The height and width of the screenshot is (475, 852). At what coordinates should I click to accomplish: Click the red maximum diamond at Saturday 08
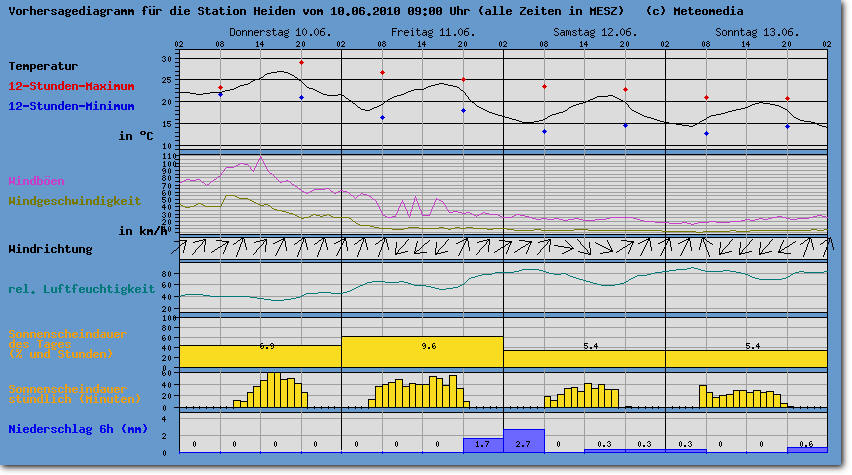pyautogui.click(x=544, y=87)
